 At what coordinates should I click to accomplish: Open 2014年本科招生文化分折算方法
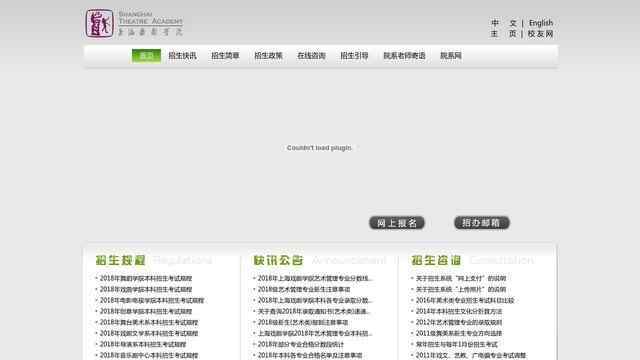pyautogui.click(x=459, y=311)
